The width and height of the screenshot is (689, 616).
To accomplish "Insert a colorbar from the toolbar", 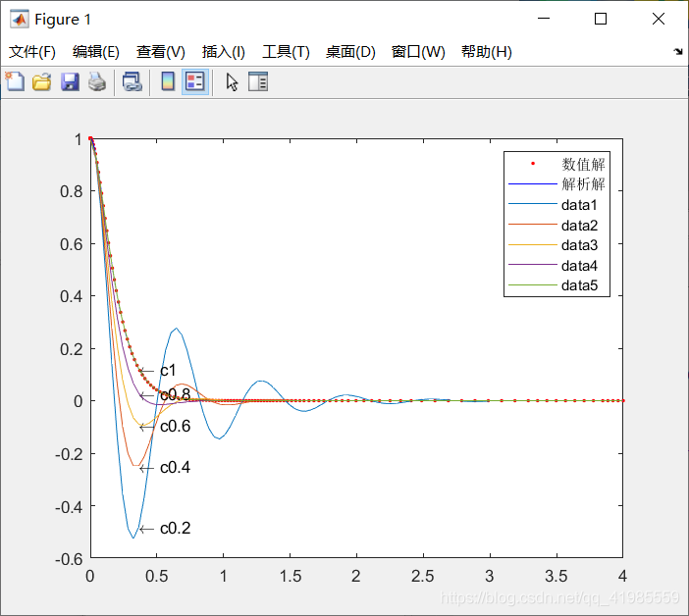I will point(168,81).
